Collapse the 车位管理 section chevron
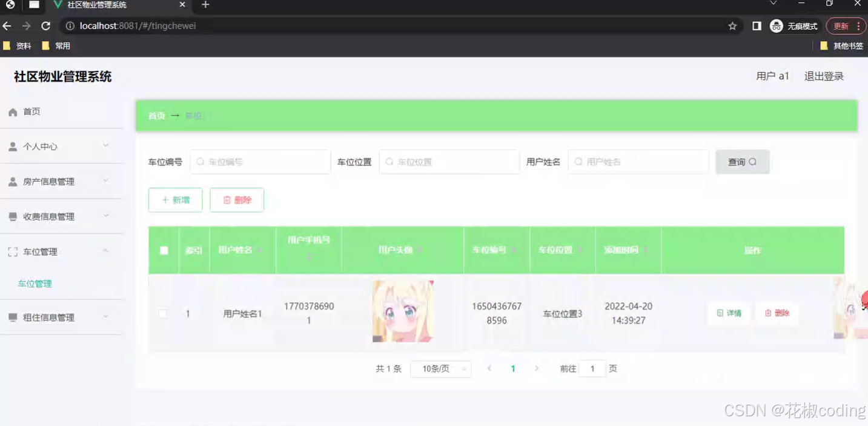The width and height of the screenshot is (868, 426). [x=106, y=251]
